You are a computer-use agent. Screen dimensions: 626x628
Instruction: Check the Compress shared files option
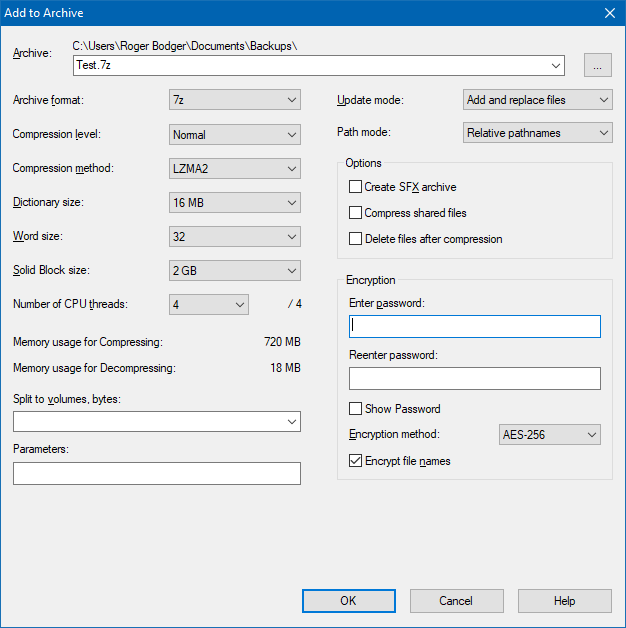(355, 213)
